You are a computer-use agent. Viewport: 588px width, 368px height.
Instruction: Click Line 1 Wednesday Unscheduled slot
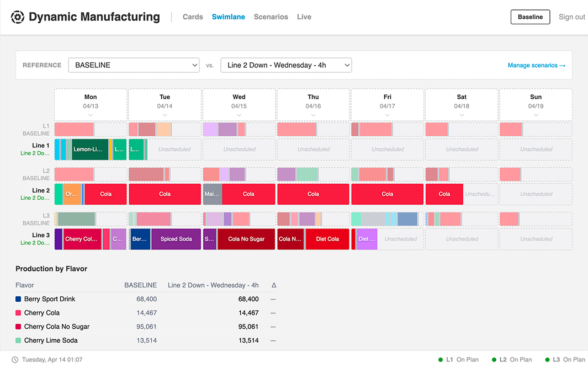pyautogui.click(x=239, y=150)
